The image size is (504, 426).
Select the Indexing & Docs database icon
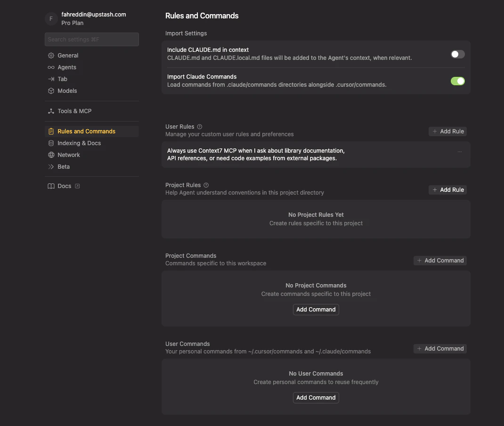(x=51, y=143)
